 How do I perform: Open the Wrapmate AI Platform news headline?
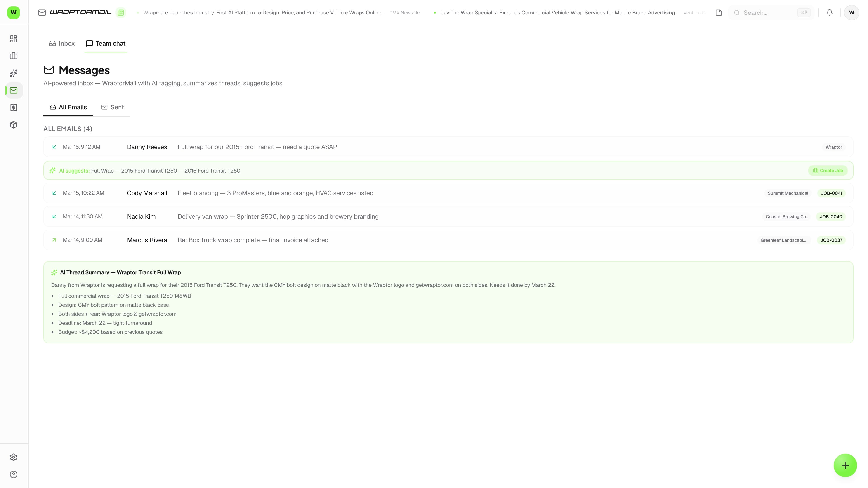click(x=262, y=12)
